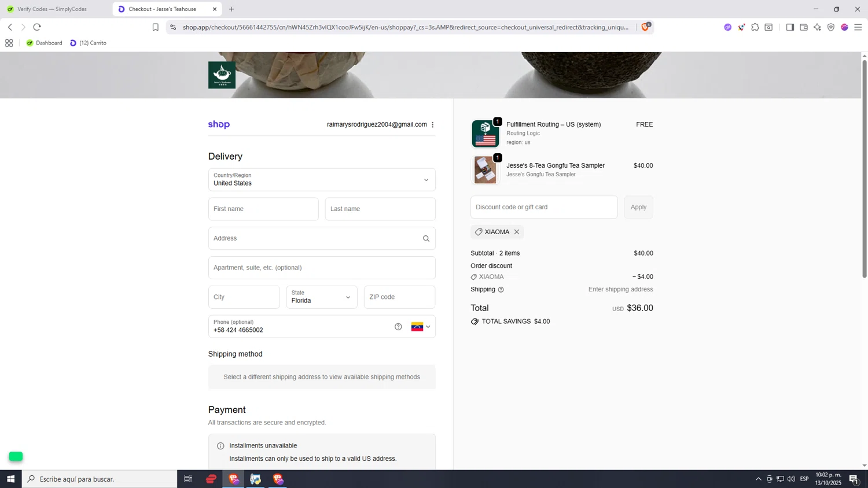The width and height of the screenshot is (868, 488).
Task: Reload the checkout page
Action: (x=37, y=27)
